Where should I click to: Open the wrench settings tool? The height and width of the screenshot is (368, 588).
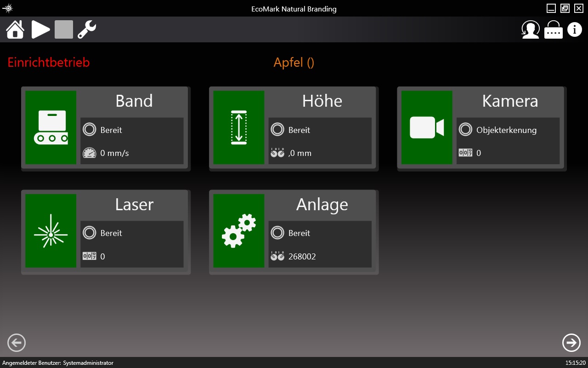pyautogui.click(x=87, y=29)
